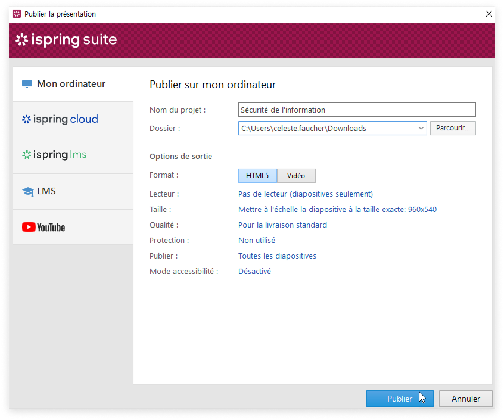Click the iSpring LMS green logo icon
This screenshot has height=420, width=504.
(x=27, y=155)
